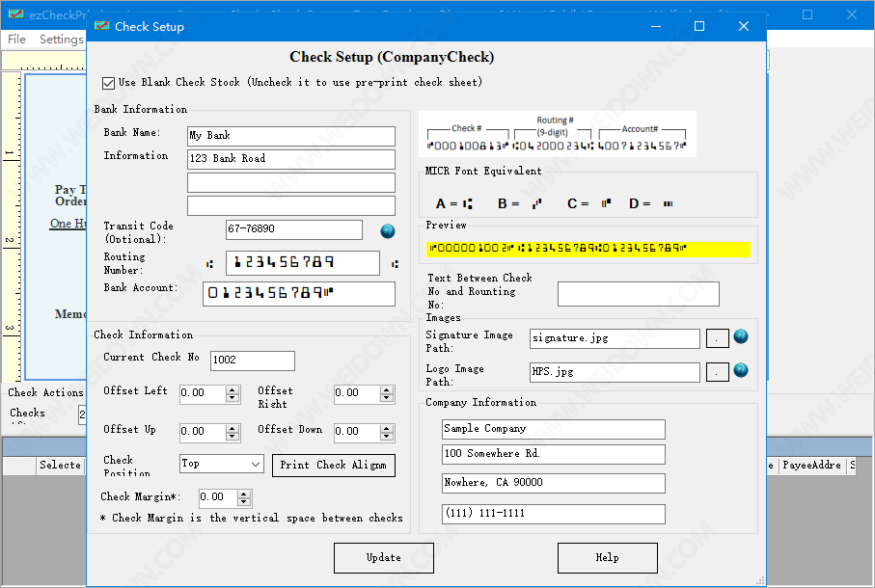Click the Check Margin value field
The width and height of the screenshot is (875, 588).
[218, 497]
